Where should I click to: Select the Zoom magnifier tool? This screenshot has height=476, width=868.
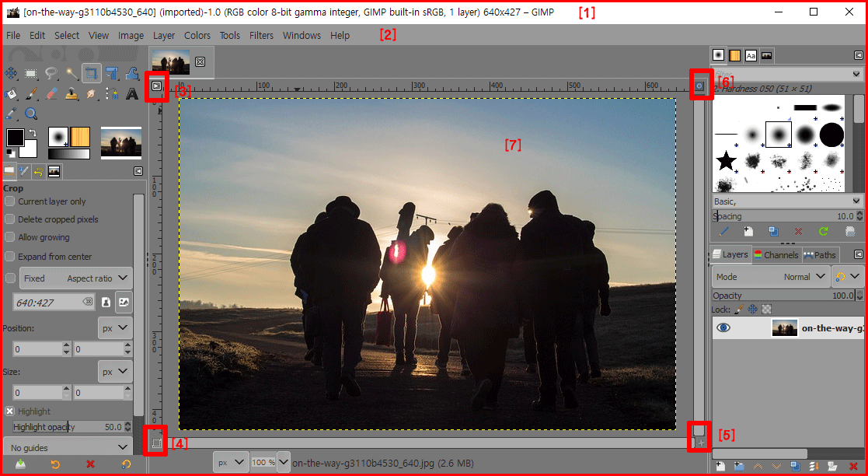pyautogui.click(x=31, y=114)
